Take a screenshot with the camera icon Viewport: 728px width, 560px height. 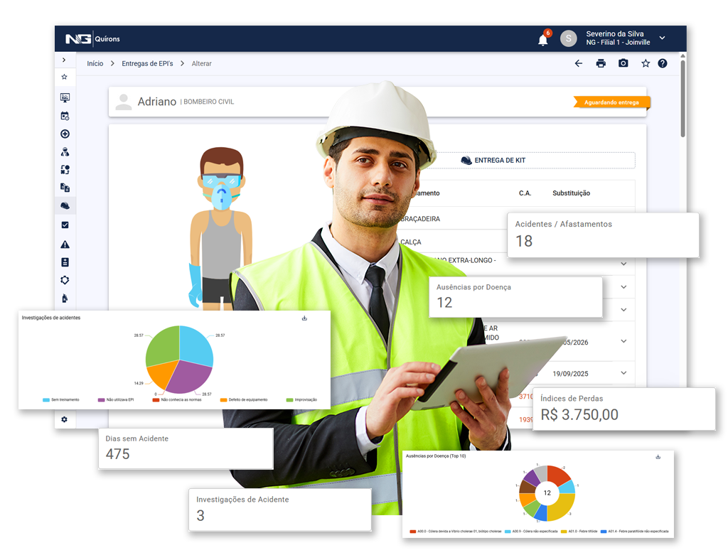point(623,63)
